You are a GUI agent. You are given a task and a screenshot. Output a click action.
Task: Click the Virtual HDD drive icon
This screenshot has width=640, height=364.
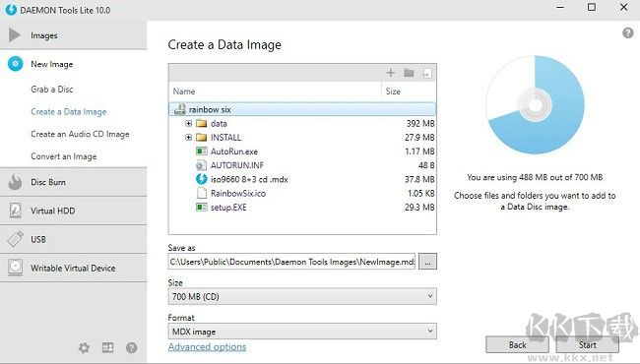coord(15,211)
